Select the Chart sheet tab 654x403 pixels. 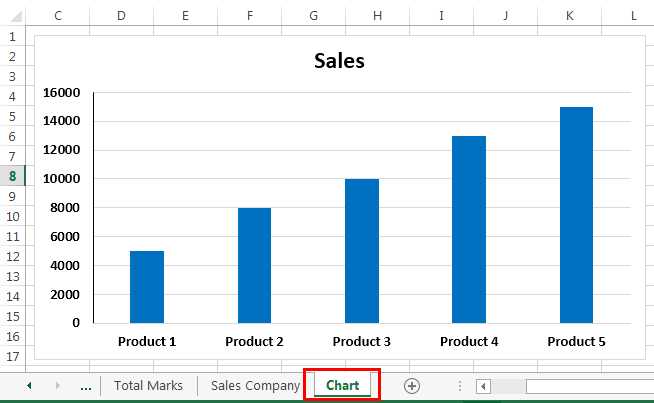(x=342, y=385)
